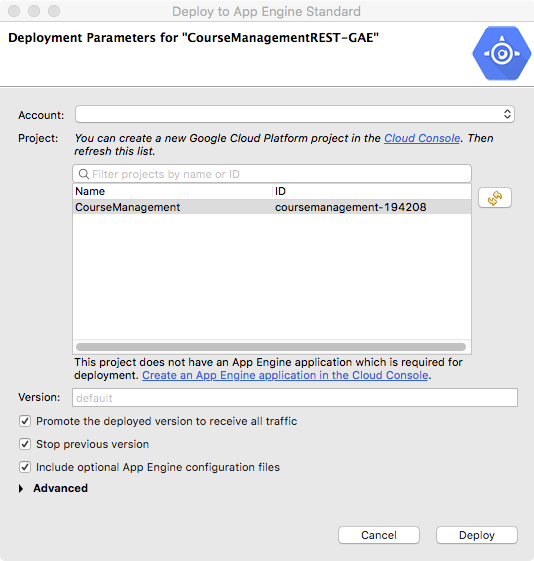The width and height of the screenshot is (534, 561).
Task: Focus the Filter projects by name field
Action: [x=272, y=174]
